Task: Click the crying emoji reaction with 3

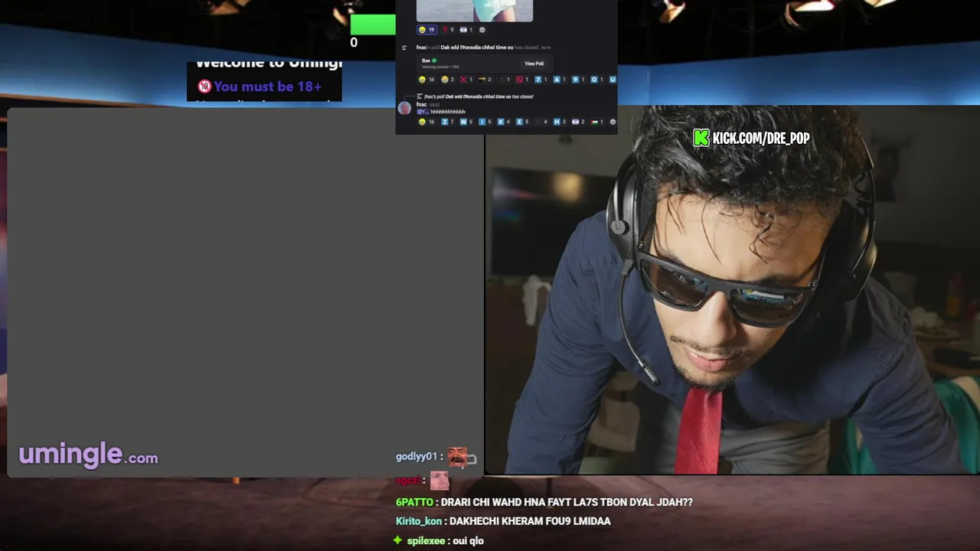Action: pos(448,80)
